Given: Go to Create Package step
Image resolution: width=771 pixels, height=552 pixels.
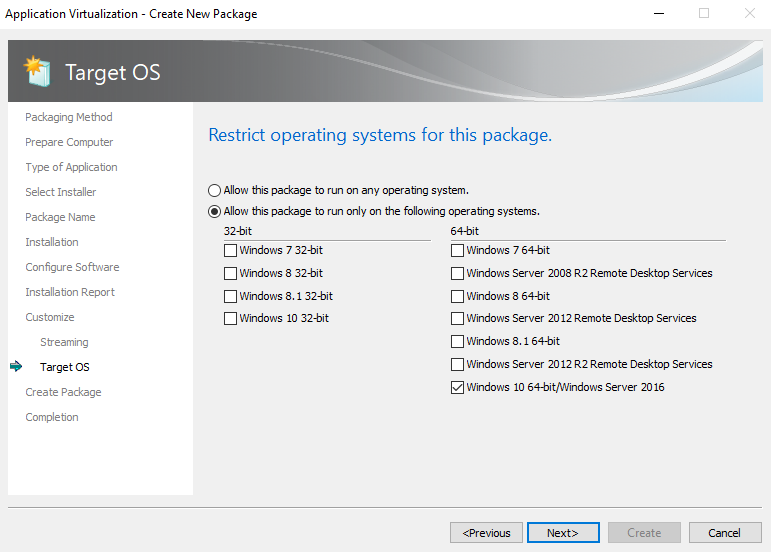Looking at the screenshot, I should pyautogui.click(x=63, y=392).
